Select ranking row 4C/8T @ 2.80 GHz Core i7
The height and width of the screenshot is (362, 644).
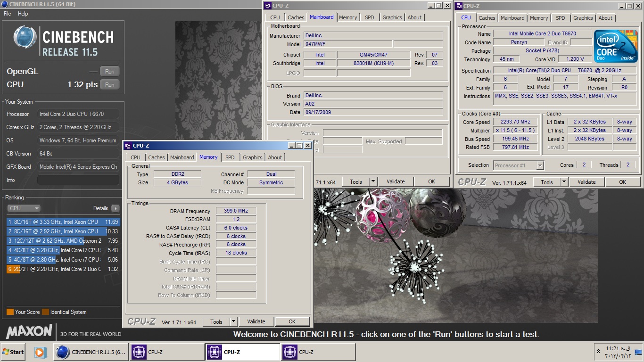pos(63,259)
